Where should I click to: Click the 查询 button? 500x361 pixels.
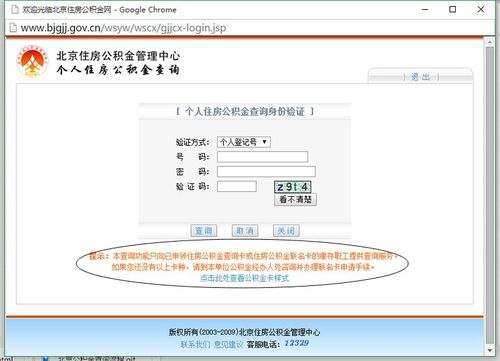[x=204, y=231]
